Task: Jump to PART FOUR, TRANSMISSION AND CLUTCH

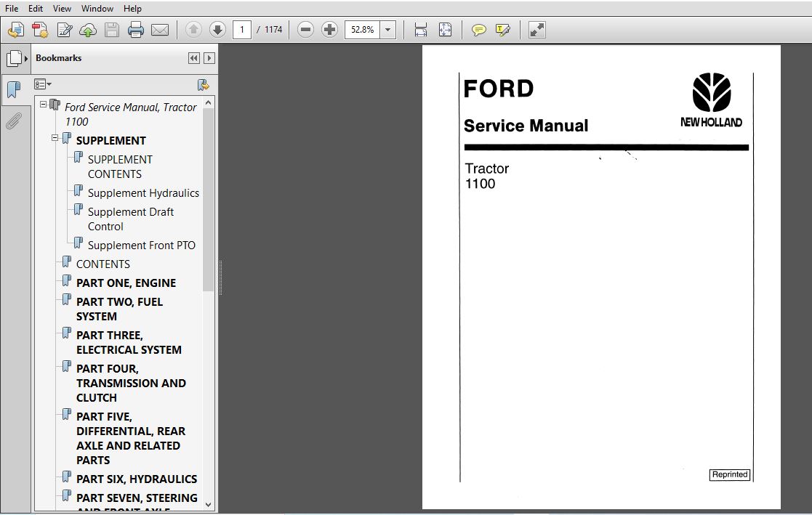Action: coord(131,383)
